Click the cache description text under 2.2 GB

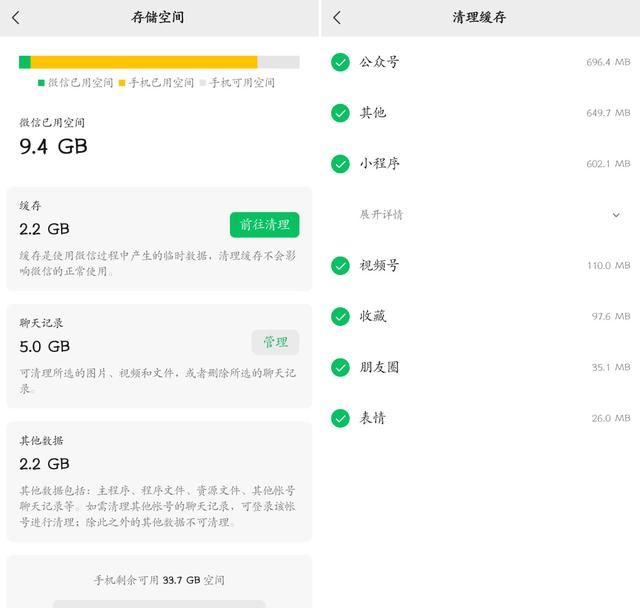(x=158, y=264)
